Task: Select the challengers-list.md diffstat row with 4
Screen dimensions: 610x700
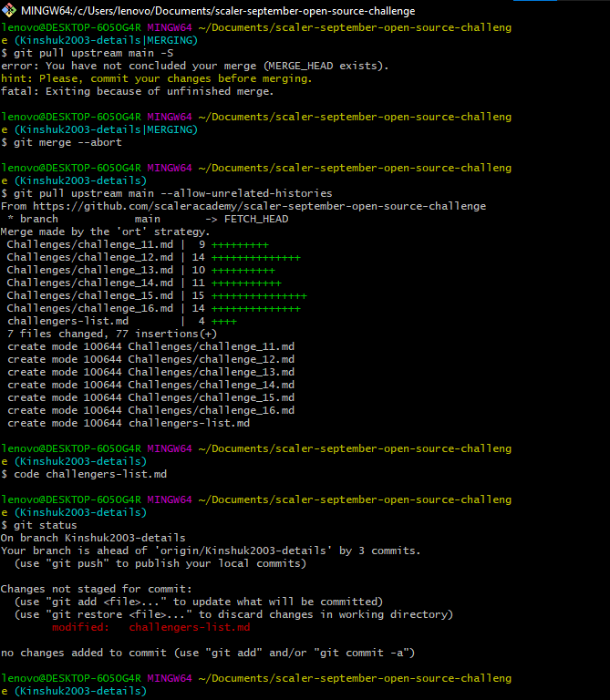Action: click(x=122, y=322)
